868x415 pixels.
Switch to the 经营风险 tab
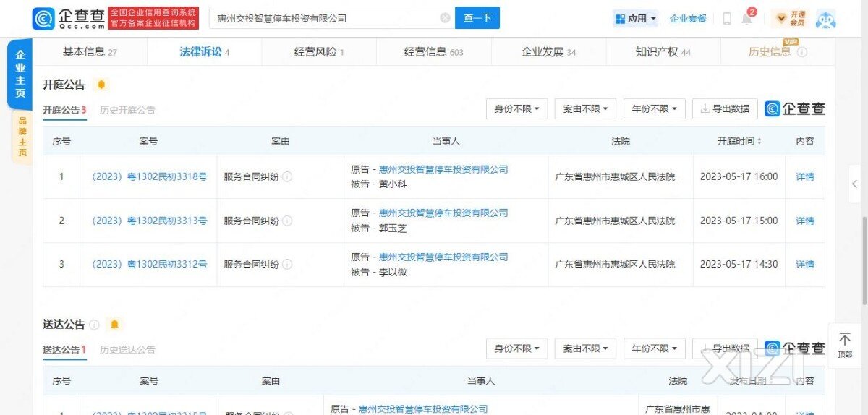[319, 52]
